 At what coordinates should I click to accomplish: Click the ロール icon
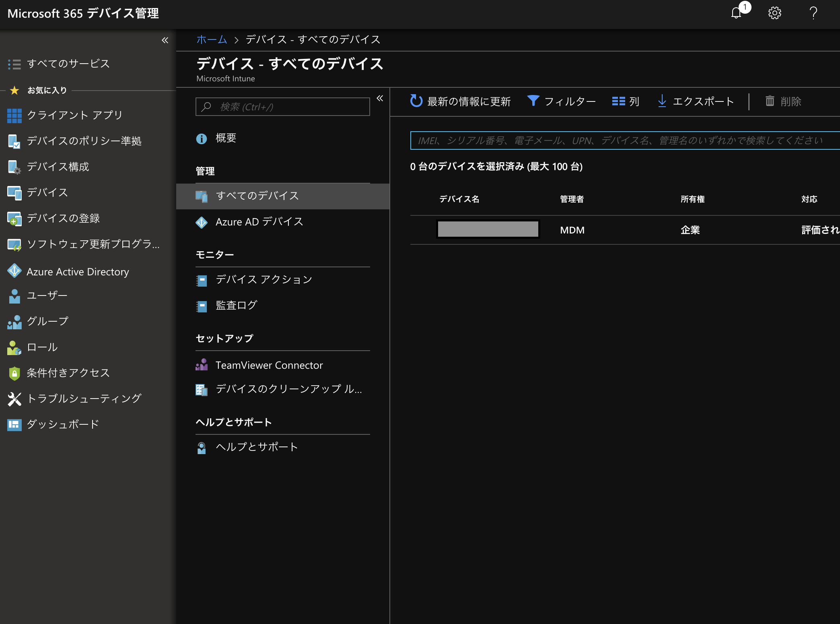click(14, 347)
